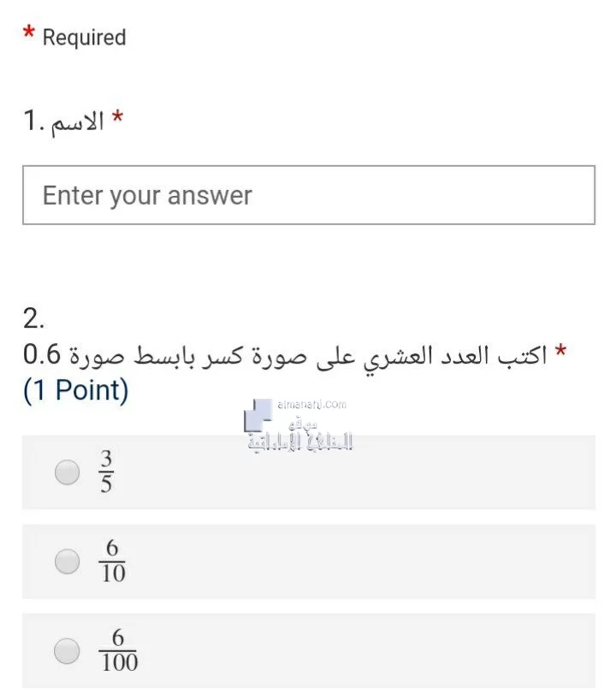Click the red asterisk after question two
Screen dimensions: 616x694
(x=560, y=350)
